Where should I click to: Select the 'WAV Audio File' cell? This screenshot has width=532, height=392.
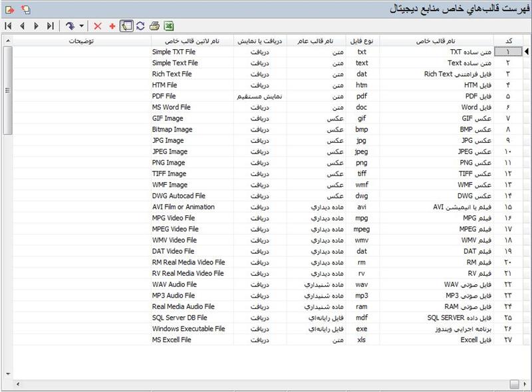coord(192,284)
